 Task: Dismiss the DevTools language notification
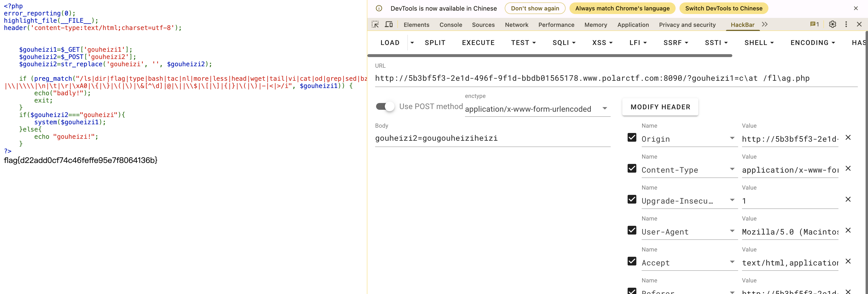point(856,8)
